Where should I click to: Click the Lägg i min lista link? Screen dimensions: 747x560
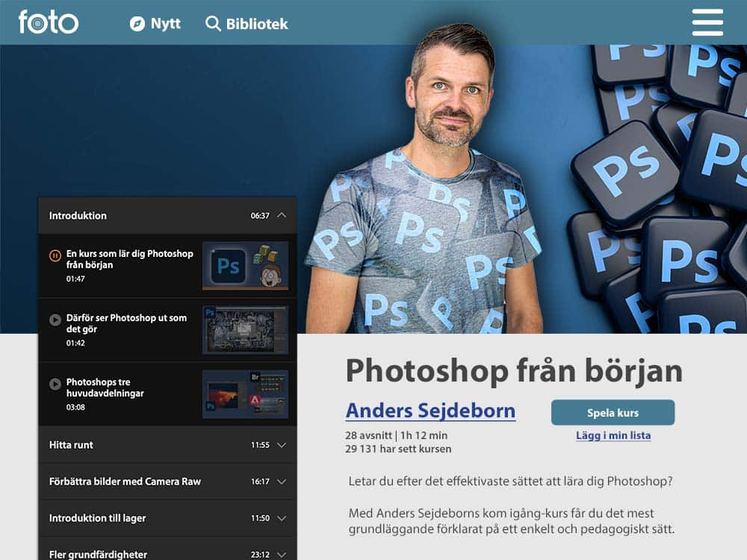(613, 435)
